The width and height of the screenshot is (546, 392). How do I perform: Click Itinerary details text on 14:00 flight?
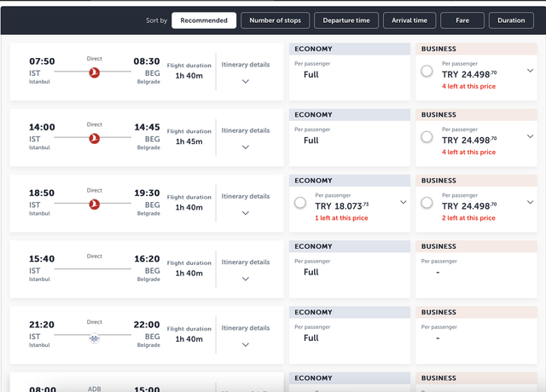coord(246,130)
